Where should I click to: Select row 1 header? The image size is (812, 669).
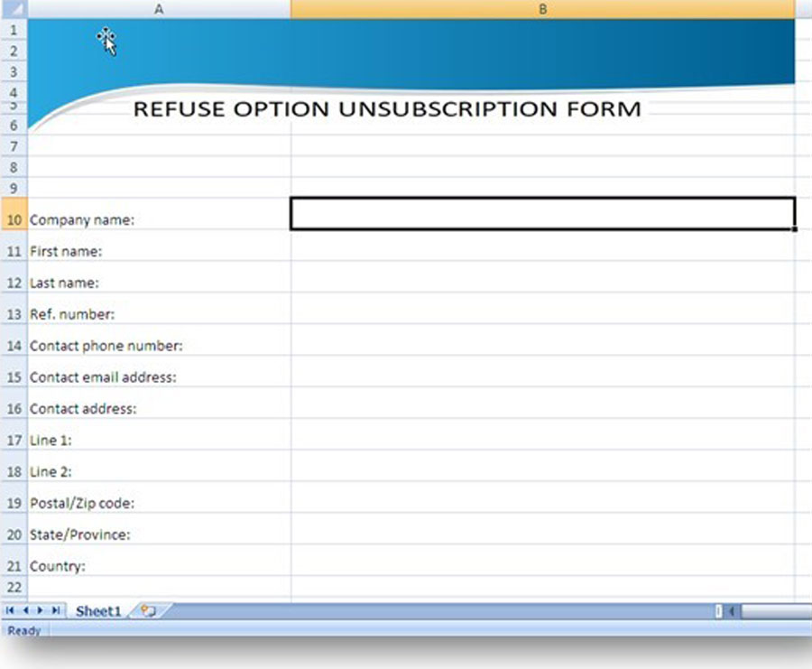(14, 30)
